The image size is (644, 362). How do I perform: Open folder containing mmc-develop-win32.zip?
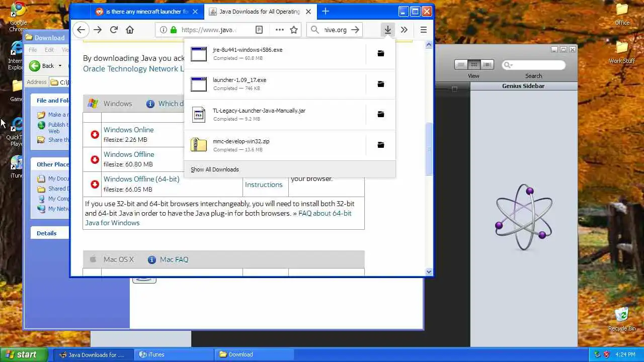(x=381, y=145)
